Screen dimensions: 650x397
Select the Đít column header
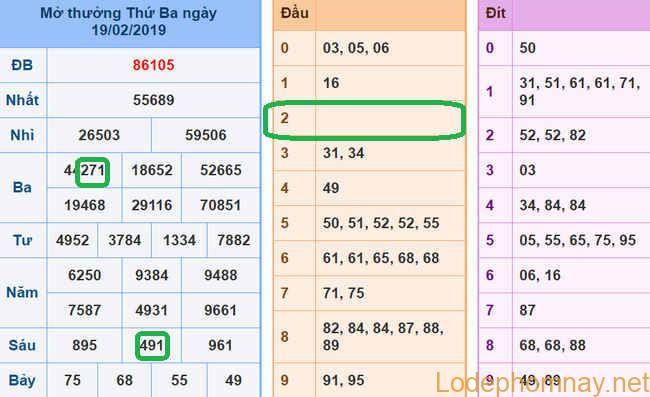click(495, 13)
